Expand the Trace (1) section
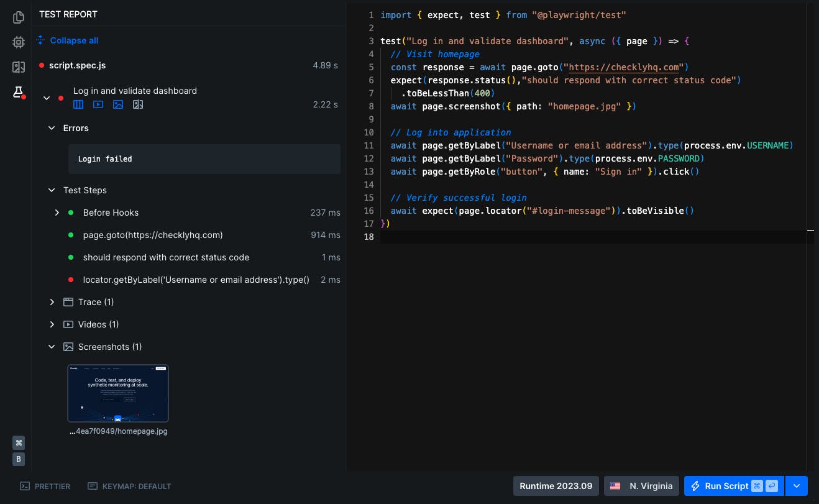The height and width of the screenshot is (504, 819). [x=52, y=302]
